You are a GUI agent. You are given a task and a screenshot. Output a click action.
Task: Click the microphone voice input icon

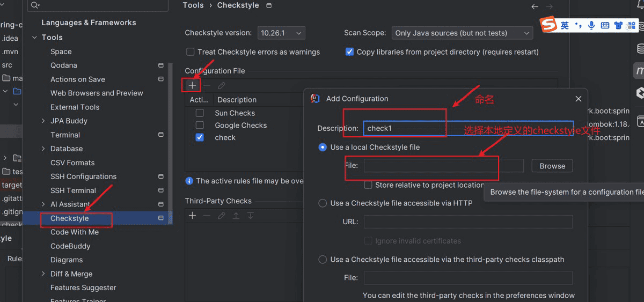pos(591,25)
